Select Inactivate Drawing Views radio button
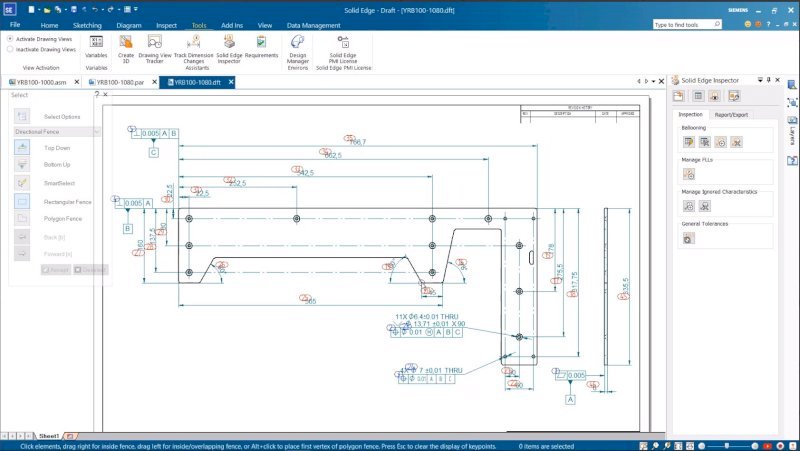This screenshot has width=800, height=451. click(x=10, y=48)
